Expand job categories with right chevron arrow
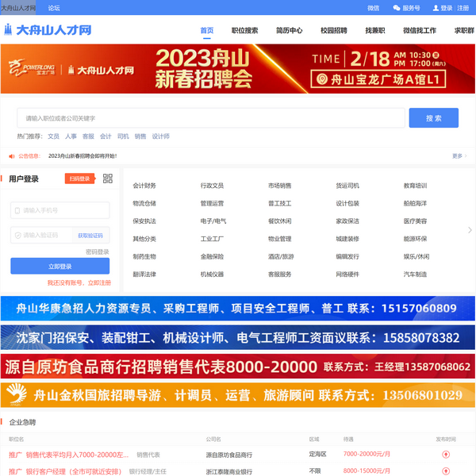This screenshot has height=476, width=476. 470,230
